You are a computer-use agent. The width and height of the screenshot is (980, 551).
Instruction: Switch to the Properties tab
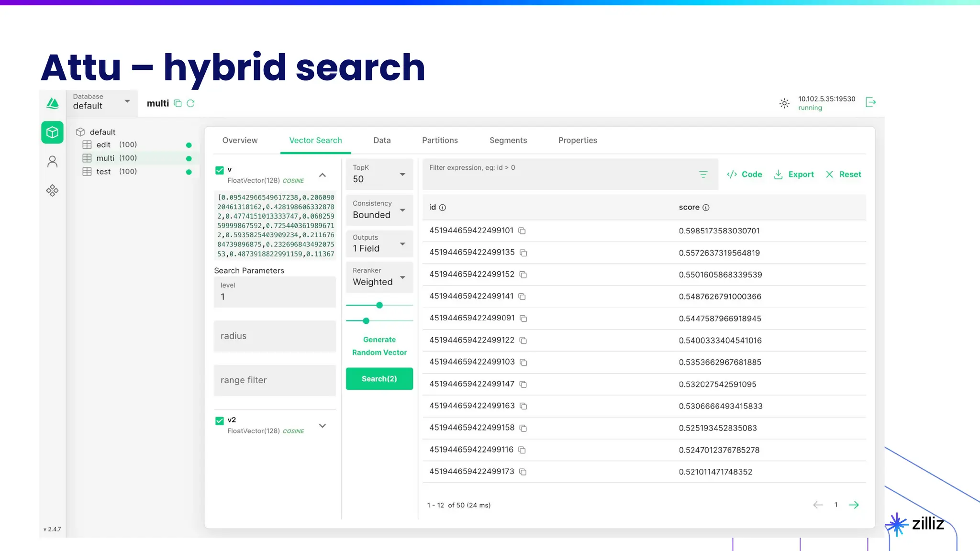[x=578, y=141]
